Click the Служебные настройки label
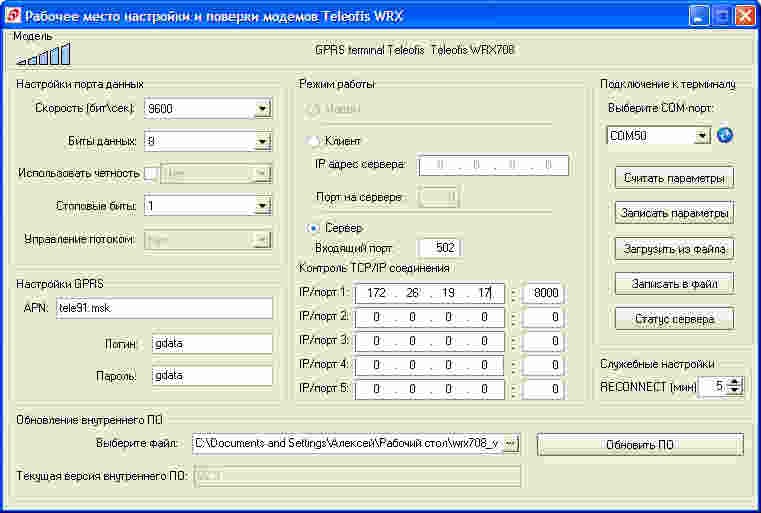761x513 pixels. pos(657,364)
